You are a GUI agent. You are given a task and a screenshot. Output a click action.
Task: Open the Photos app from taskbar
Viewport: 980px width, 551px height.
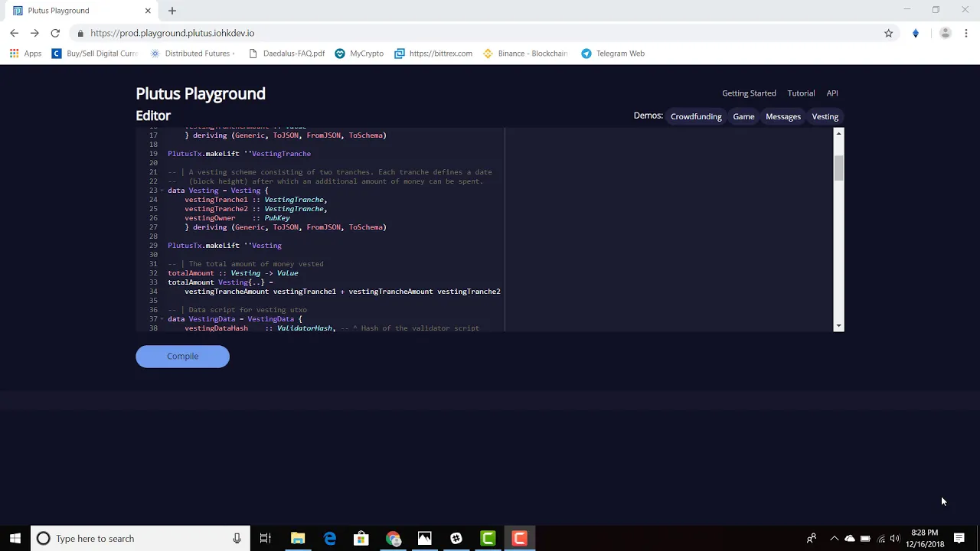pyautogui.click(x=424, y=538)
